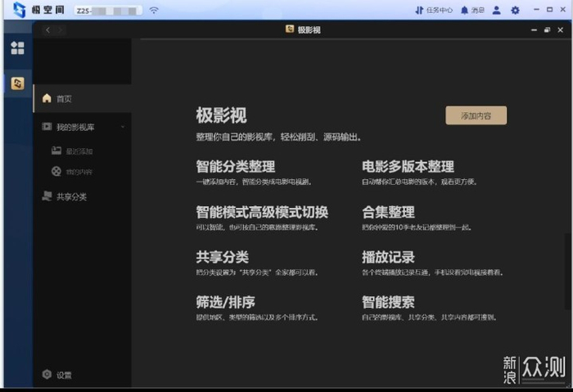Open 设置 at the sidebar bottom

pyautogui.click(x=63, y=375)
